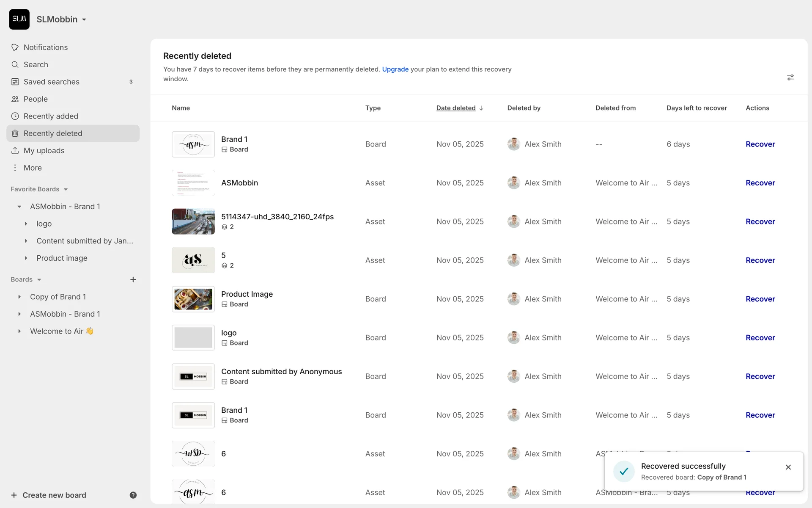The height and width of the screenshot is (508, 812).
Task: Open People section icon
Action: pos(15,99)
